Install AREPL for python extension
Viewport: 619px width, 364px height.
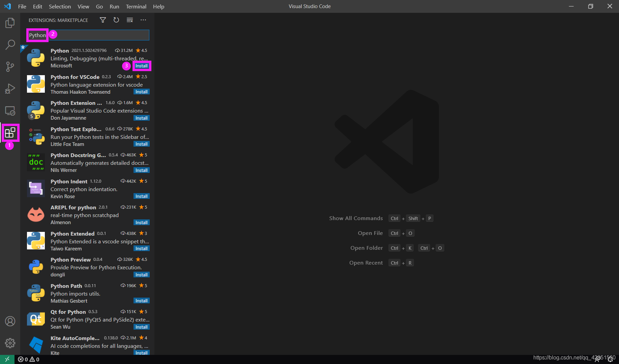142,223
